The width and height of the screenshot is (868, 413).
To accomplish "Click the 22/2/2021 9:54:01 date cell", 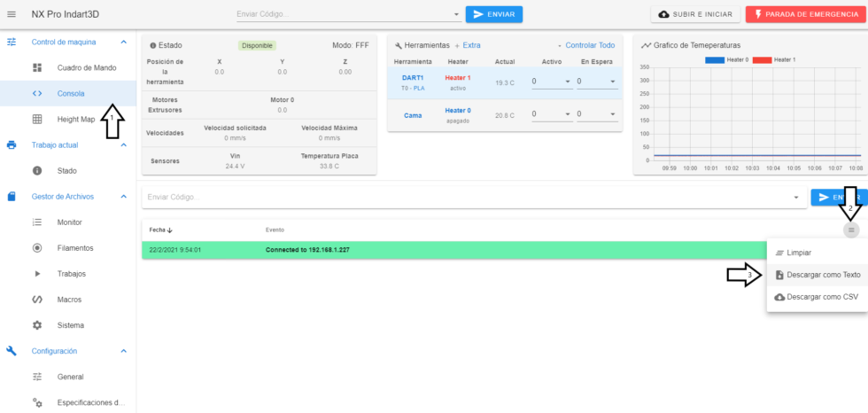I will (175, 250).
